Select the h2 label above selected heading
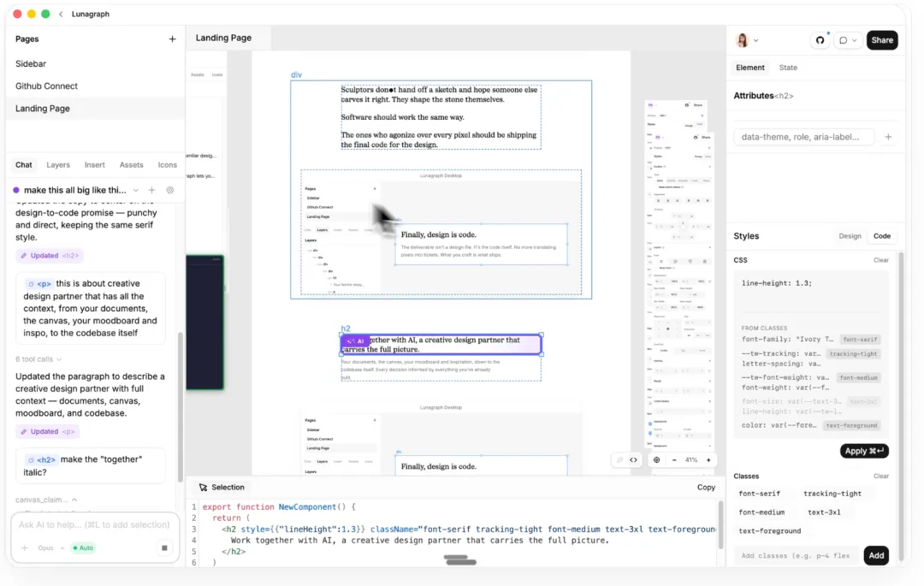Screen dimensions: 924x586 (x=346, y=329)
